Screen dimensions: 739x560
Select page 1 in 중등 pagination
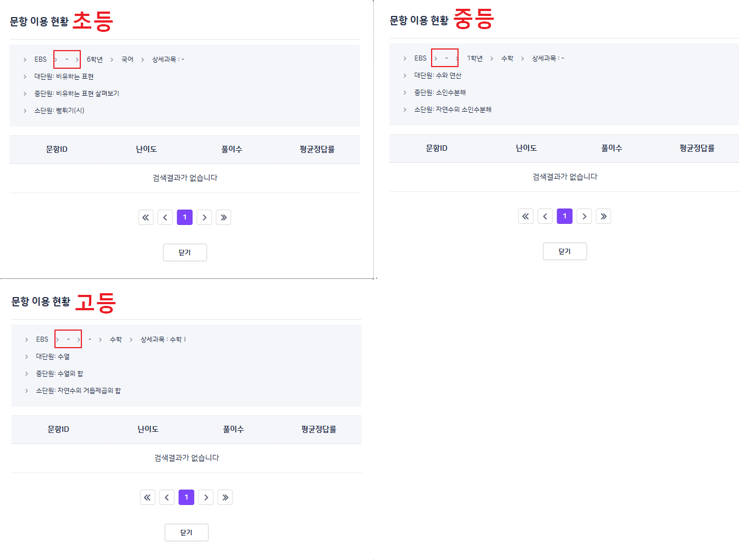[x=565, y=216]
